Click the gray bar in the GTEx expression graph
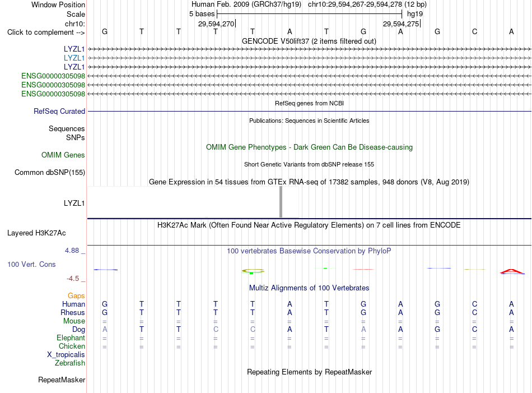Screen dimensions: 532x393 (281, 202)
